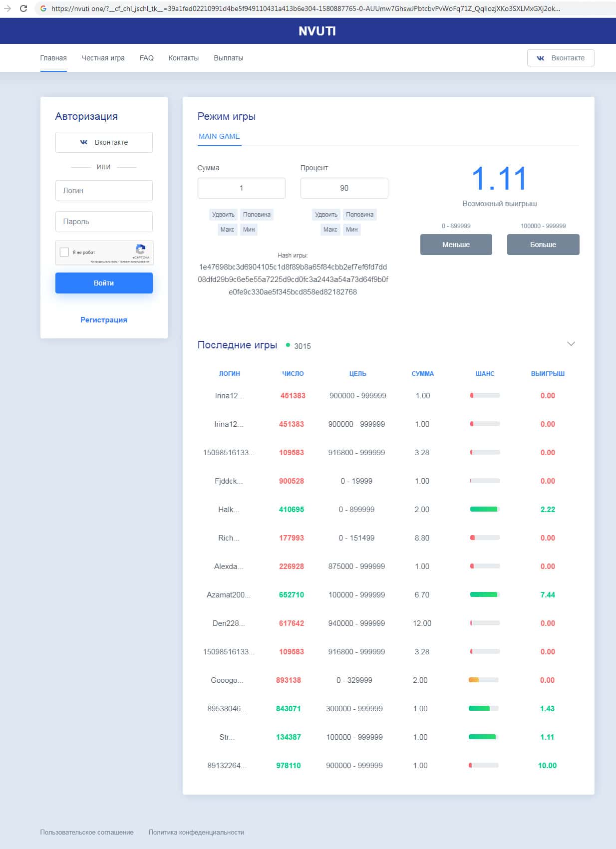Check the "Я не робот" captcha checkbox

coord(64,252)
